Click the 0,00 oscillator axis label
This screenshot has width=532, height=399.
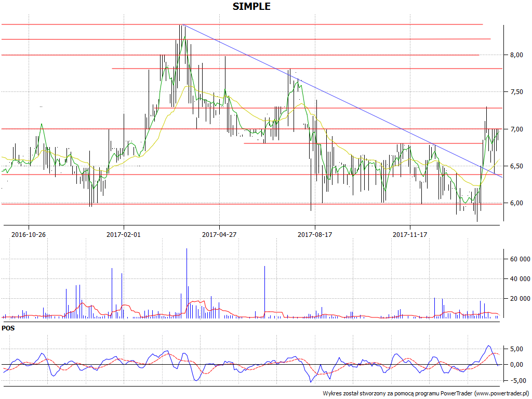point(516,365)
